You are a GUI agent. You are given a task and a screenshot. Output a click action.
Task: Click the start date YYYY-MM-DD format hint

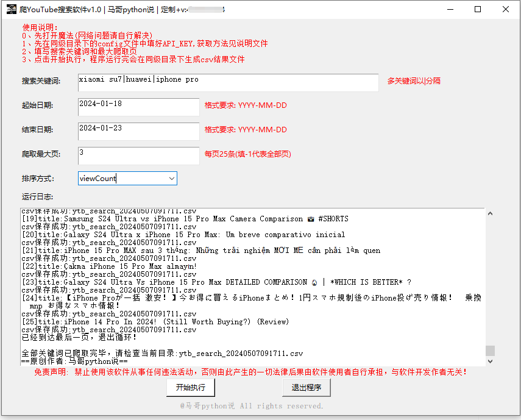click(246, 105)
